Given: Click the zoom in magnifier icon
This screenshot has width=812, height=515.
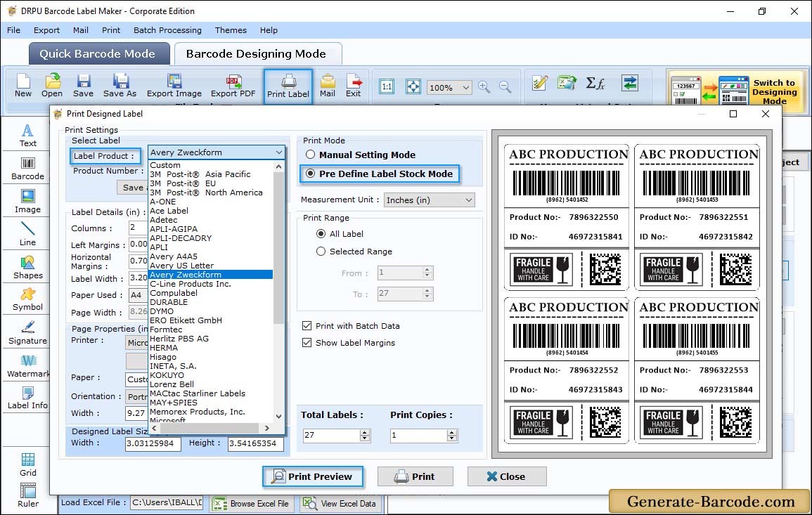Looking at the screenshot, I should (x=484, y=86).
